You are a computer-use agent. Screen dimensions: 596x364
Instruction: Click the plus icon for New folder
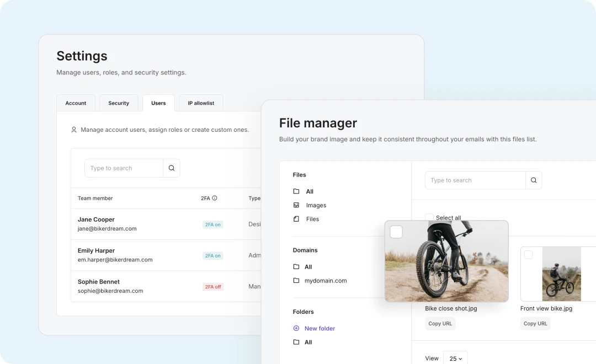(x=296, y=328)
